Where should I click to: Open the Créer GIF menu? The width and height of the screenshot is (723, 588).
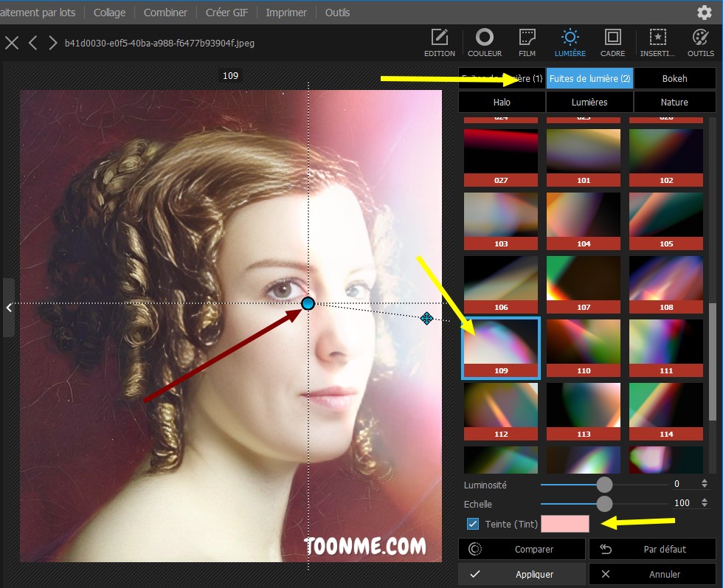[x=226, y=13]
